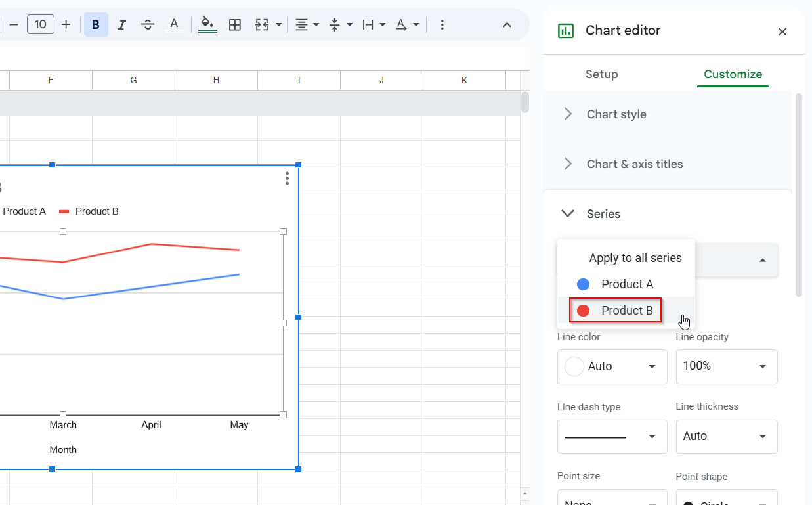812x505 pixels.
Task: Open the text color picker
Action: point(174,25)
